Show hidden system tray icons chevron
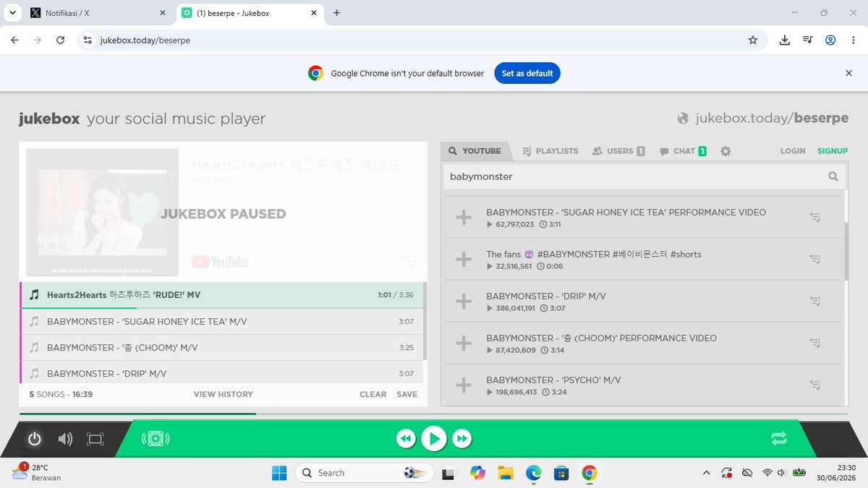This screenshot has width=868, height=488. click(x=706, y=473)
